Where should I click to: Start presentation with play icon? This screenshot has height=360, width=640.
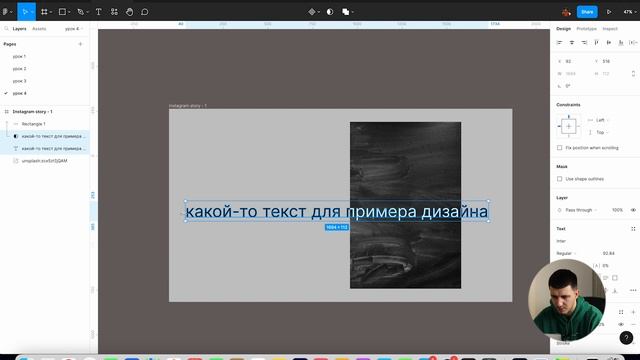click(x=609, y=12)
